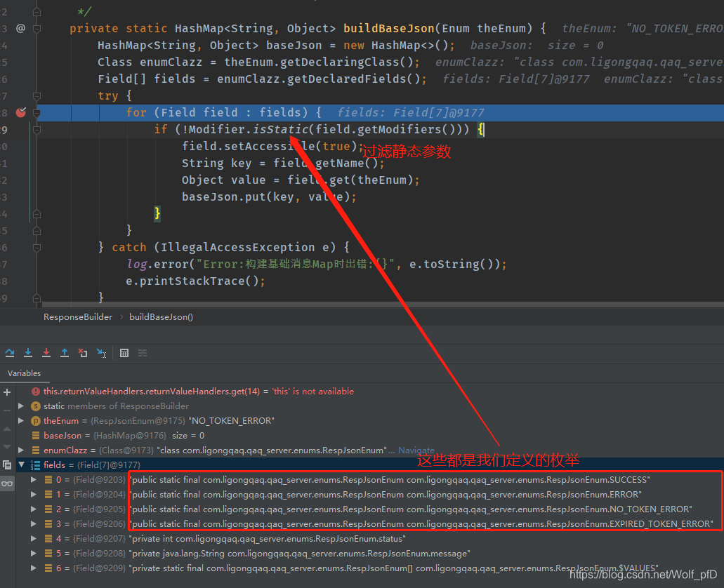Click the parameter 'p' icon beside theEnum
This screenshot has width=724, height=588.
coord(36,421)
